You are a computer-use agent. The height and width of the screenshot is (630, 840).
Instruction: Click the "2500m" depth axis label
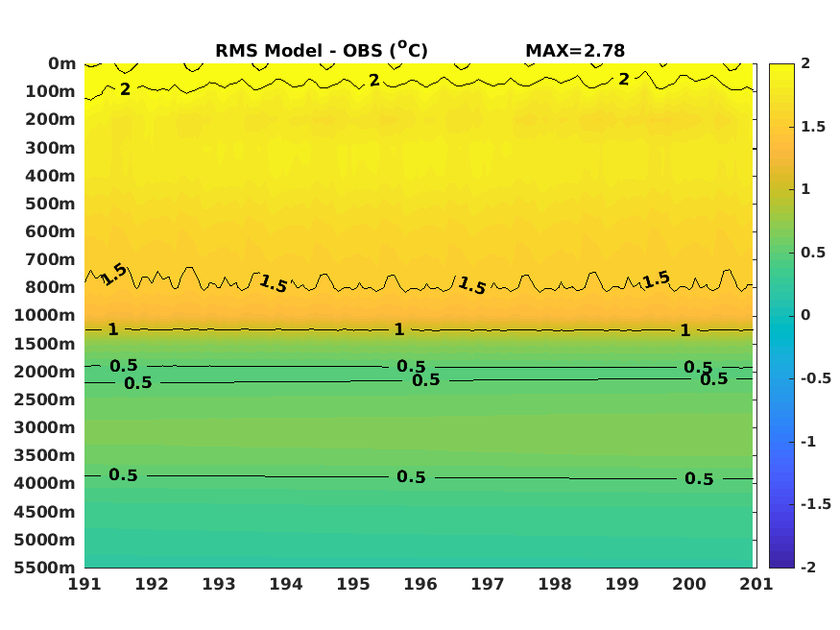click(45, 400)
